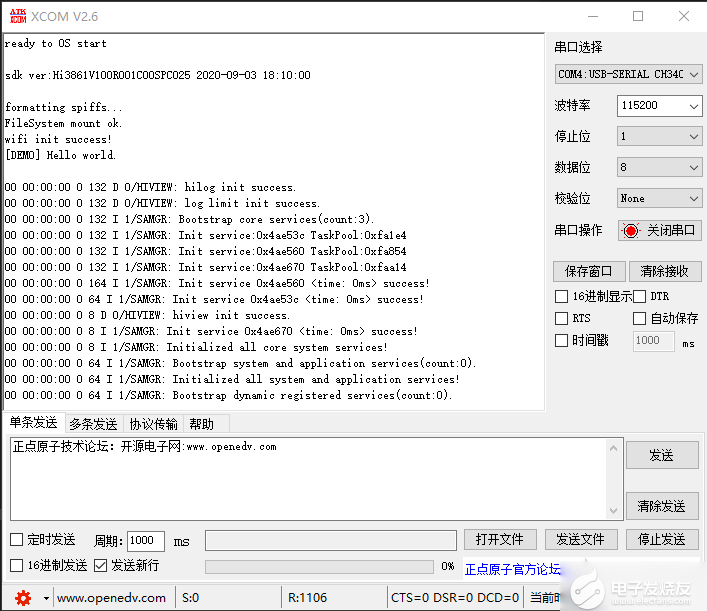
Task: Click the timestamp 1000 ms input field
Action: pyautogui.click(x=654, y=341)
